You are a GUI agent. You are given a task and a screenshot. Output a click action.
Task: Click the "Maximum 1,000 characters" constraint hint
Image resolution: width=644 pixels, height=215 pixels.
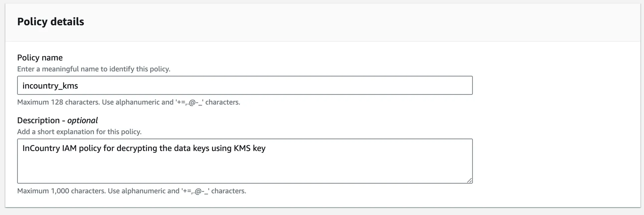point(131,191)
